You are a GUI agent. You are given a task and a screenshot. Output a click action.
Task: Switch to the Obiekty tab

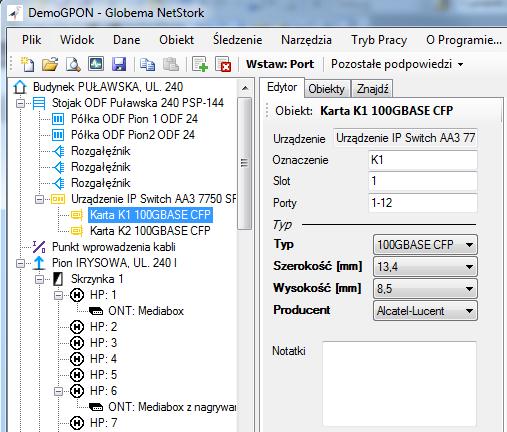point(326,89)
